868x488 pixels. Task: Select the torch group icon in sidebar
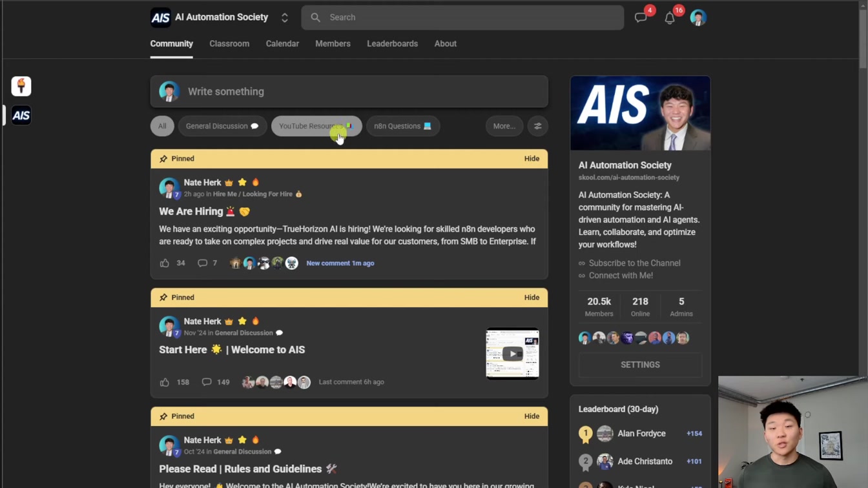pos(21,86)
